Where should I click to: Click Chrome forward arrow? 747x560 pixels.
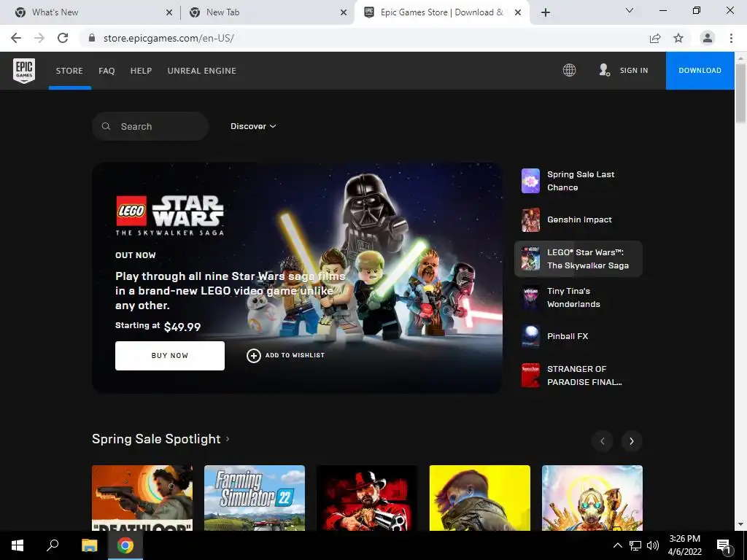pos(39,38)
